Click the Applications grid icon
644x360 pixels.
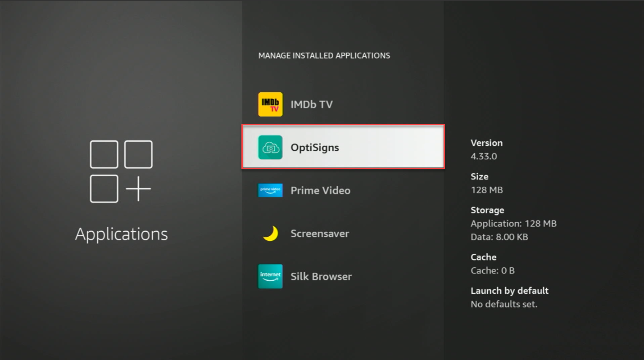pos(121,171)
